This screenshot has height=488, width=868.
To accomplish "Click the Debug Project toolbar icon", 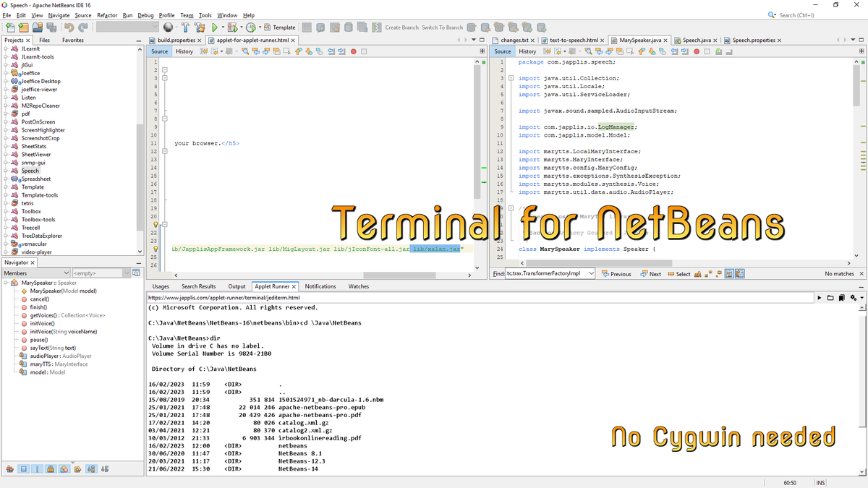I will (232, 27).
